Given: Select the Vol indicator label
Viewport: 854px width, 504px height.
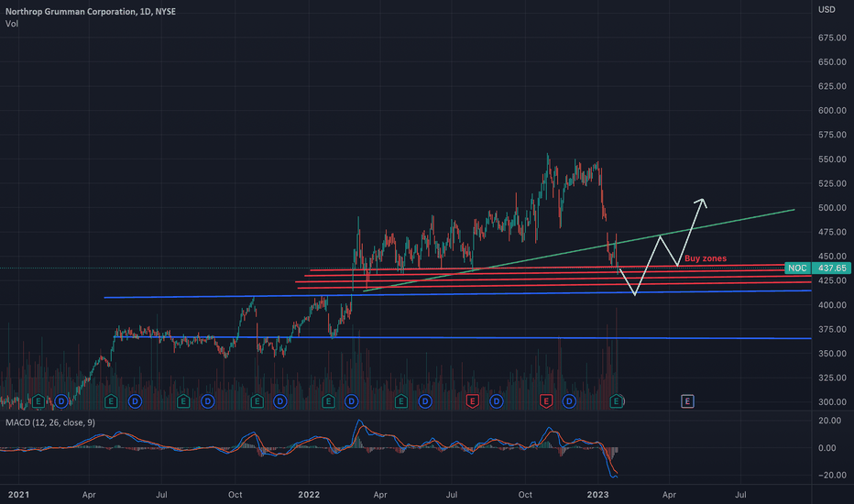Looking at the screenshot, I should point(11,24).
